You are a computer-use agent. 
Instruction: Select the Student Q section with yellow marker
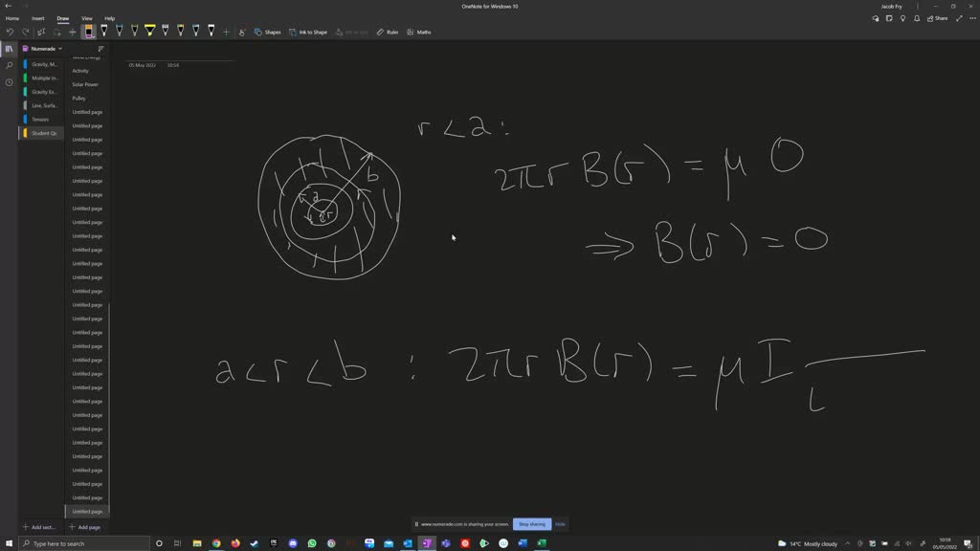coord(43,133)
